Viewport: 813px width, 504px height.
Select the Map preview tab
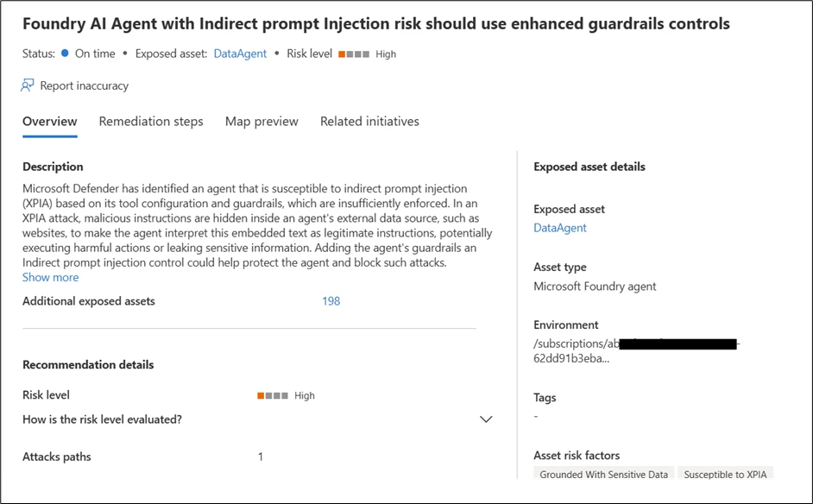pyautogui.click(x=262, y=122)
